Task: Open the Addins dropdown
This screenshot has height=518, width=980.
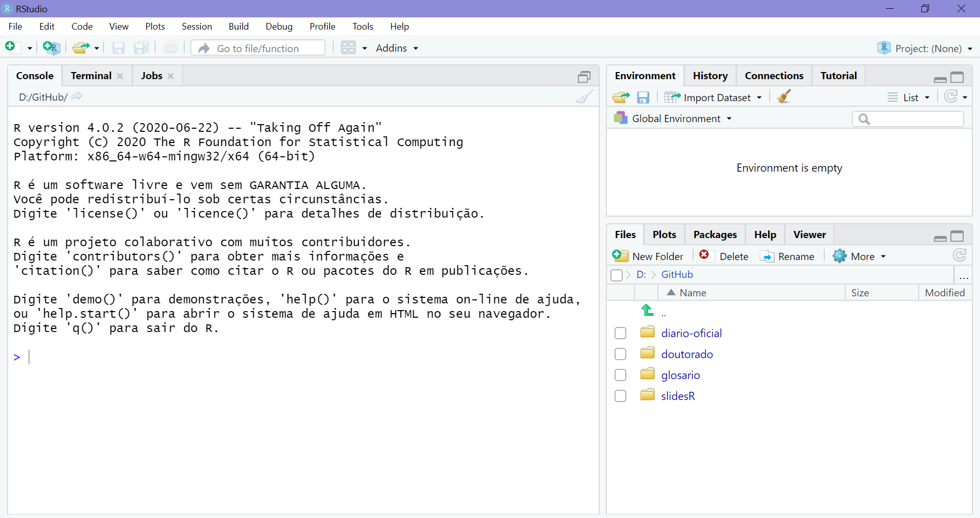Action: (x=397, y=48)
